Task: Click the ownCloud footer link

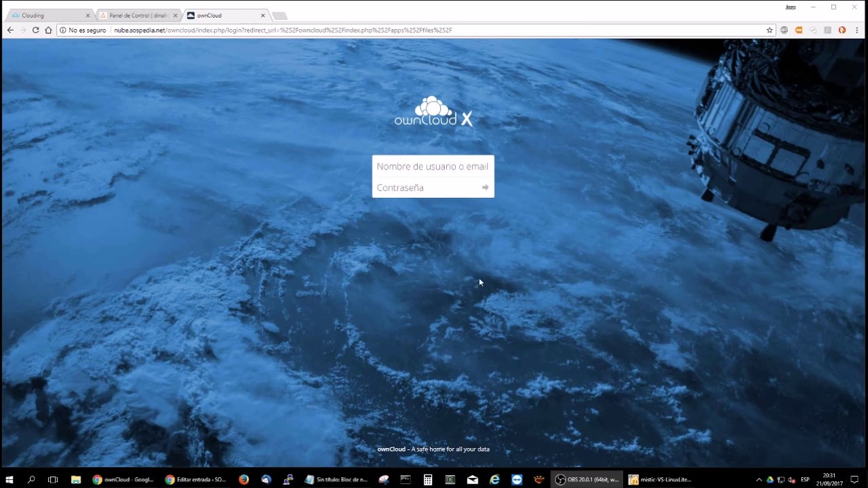Action: click(x=391, y=449)
